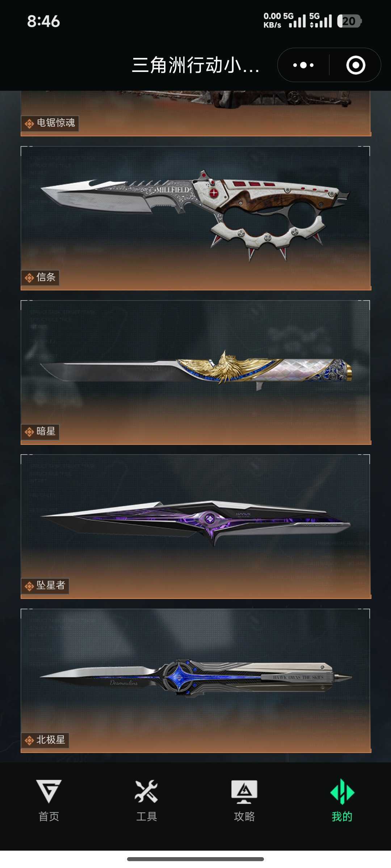Click the 电锯惊魂 name label
This screenshot has width=391, height=868.
pos(56,123)
